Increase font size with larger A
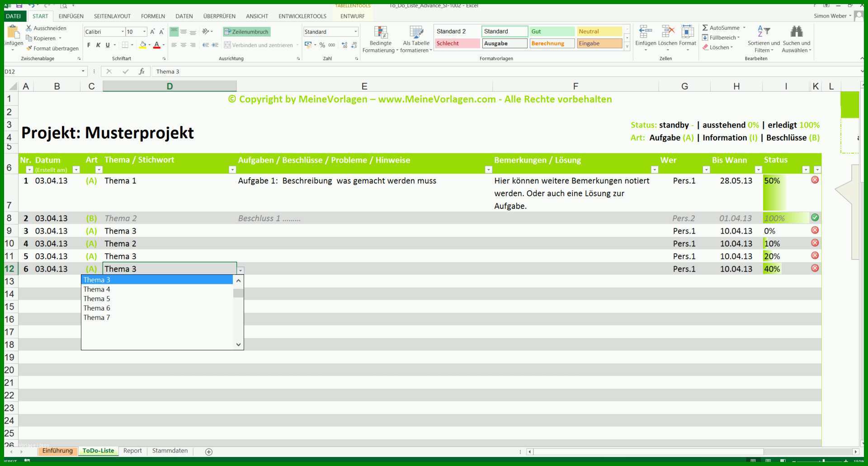The image size is (868, 466). tap(152, 32)
